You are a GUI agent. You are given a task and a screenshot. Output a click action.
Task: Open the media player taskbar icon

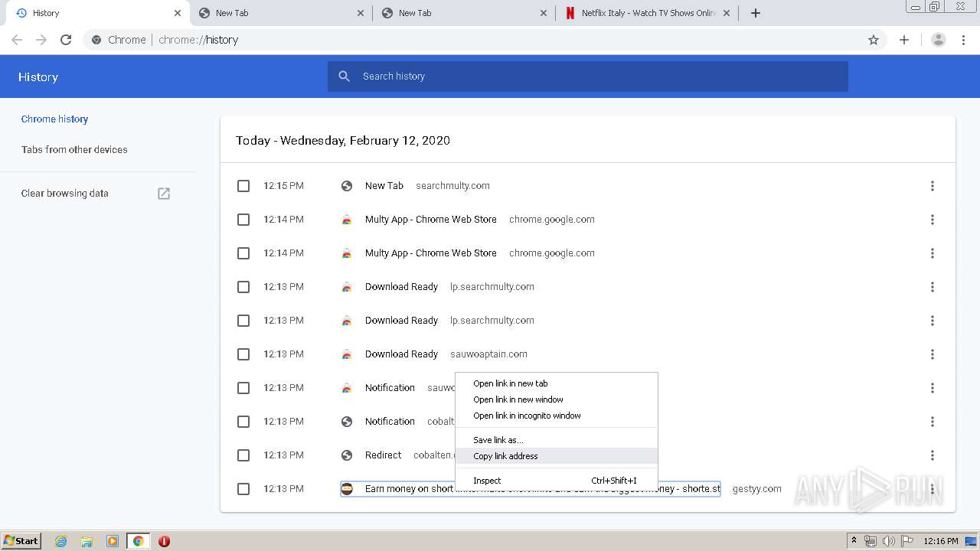pyautogui.click(x=113, y=541)
